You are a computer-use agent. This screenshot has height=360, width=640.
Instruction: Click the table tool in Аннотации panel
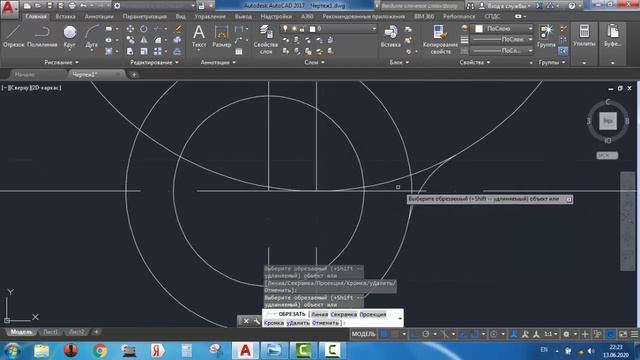tap(239, 51)
